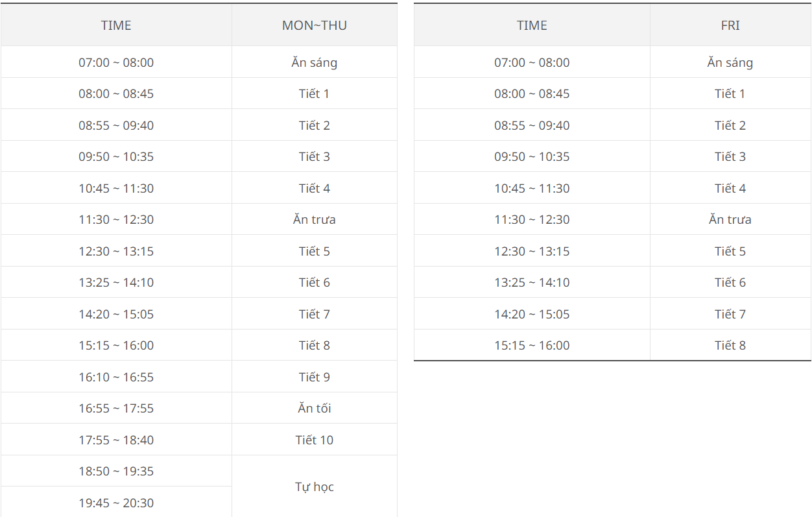
Task: Select 07:00 ~ 08:00 in the FRI table
Action: click(532, 63)
